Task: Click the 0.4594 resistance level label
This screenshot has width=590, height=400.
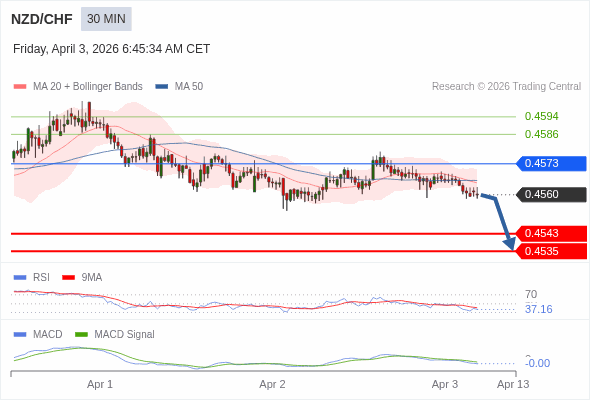Action: (x=541, y=116)
